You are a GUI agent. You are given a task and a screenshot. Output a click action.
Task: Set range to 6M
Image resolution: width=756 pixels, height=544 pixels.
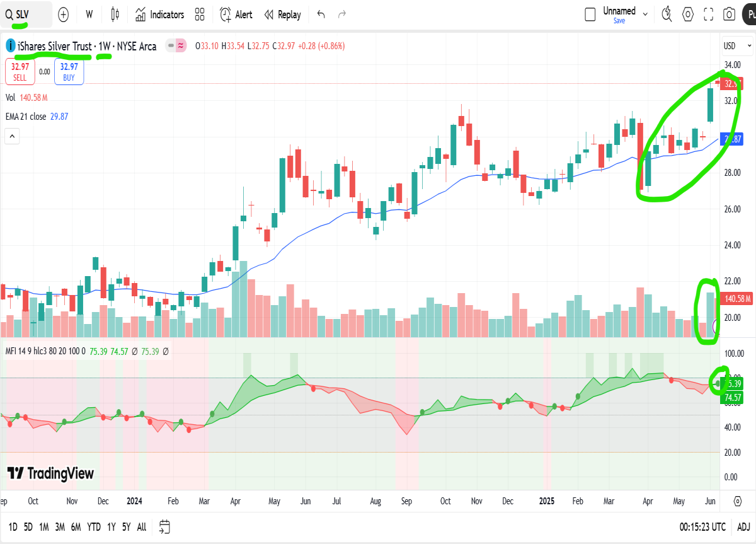tap(76, 526)
